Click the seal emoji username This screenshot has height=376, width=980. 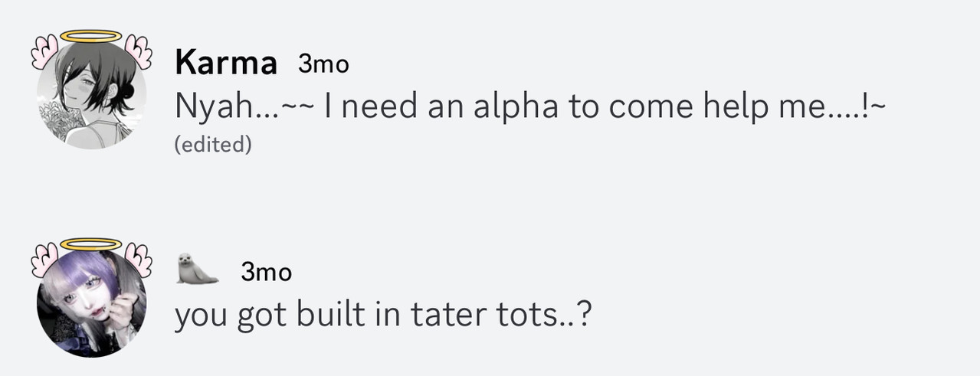(x=197, y=269)
